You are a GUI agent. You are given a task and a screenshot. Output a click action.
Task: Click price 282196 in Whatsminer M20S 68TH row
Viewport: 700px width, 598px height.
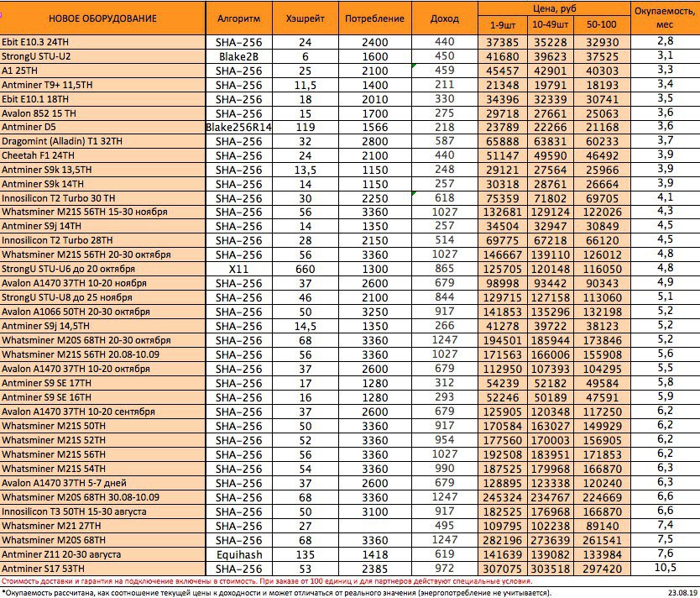(503, 540)
